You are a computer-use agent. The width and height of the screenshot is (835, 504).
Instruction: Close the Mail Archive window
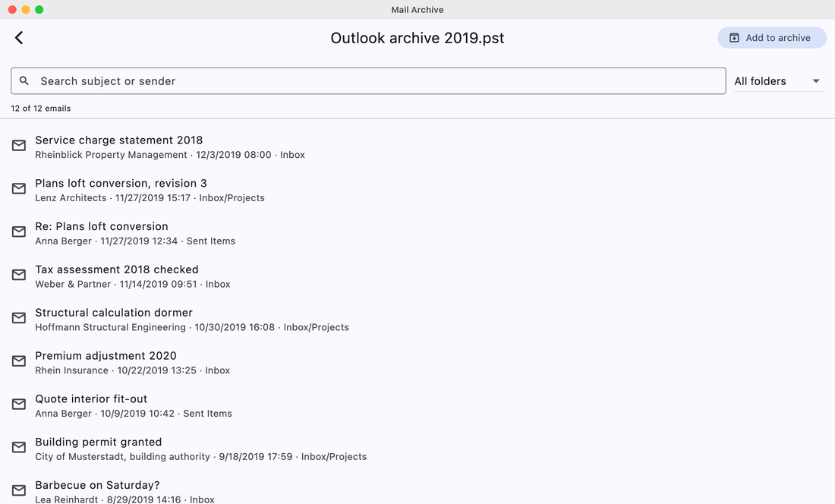pyautogui.click(x=12, y=10)
